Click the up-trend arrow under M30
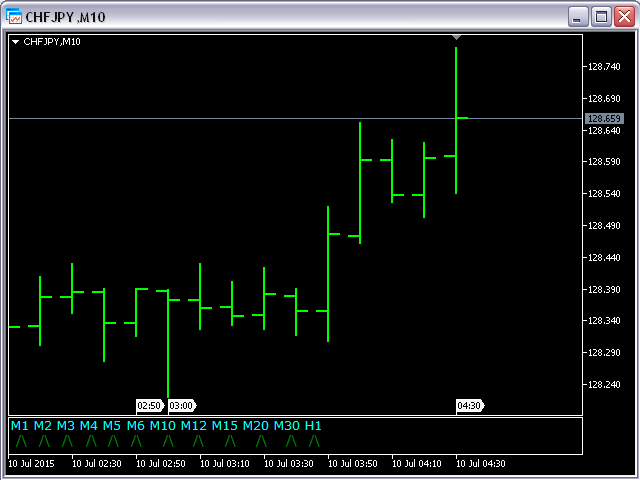The width and height of the screenshot is (640, 480). (291, 441)
